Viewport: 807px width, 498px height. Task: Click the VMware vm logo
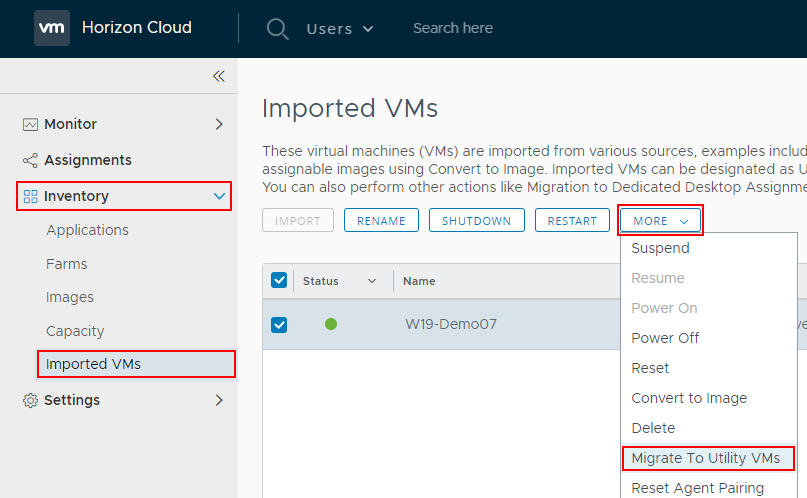tap(52, 28)
